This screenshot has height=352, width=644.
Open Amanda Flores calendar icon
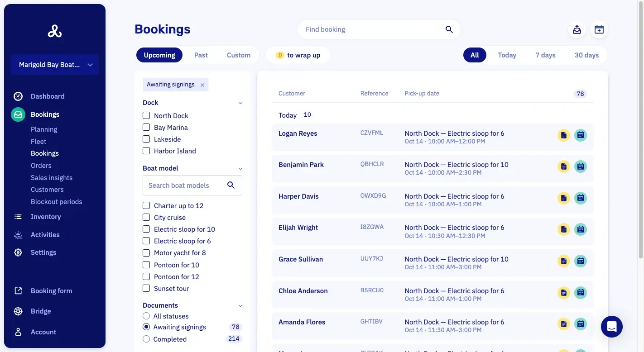pyautogui.click(x=581, y=324)
